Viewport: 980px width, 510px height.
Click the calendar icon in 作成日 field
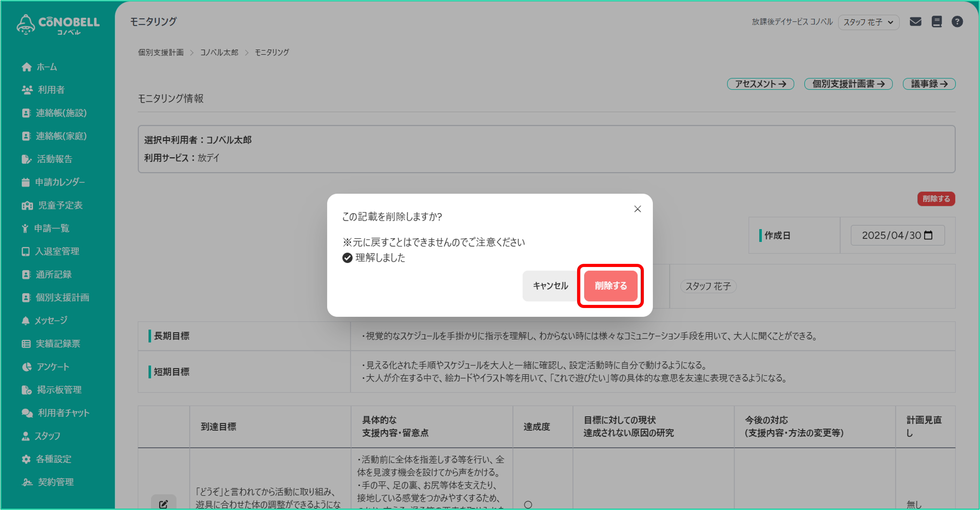928,235
